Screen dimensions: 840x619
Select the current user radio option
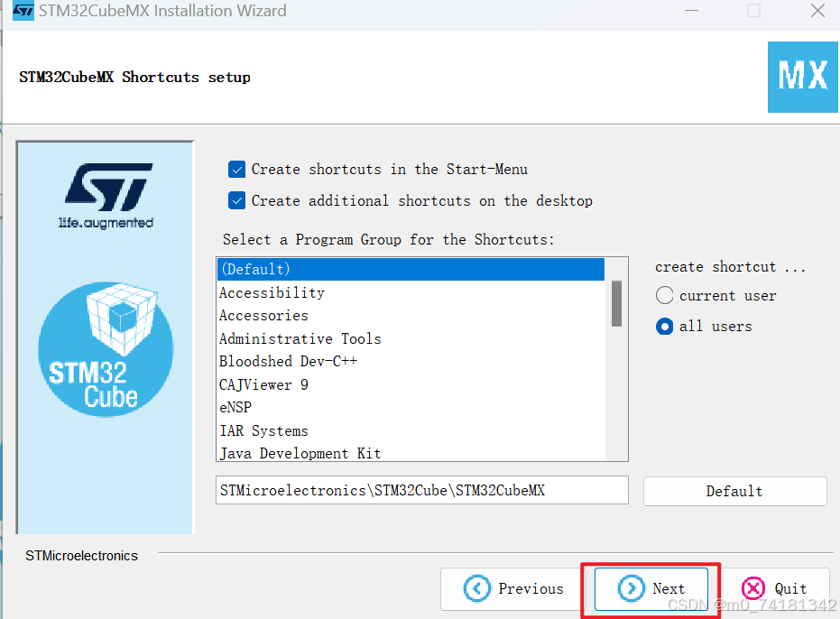pyautogui.click(x=664, y=295)
